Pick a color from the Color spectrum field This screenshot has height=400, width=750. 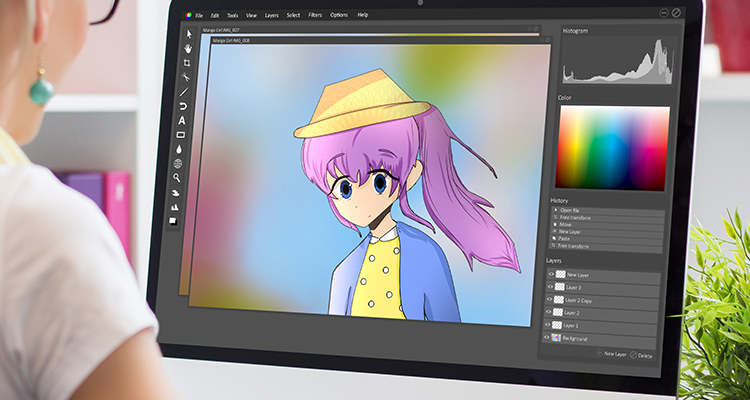(612, 148)
